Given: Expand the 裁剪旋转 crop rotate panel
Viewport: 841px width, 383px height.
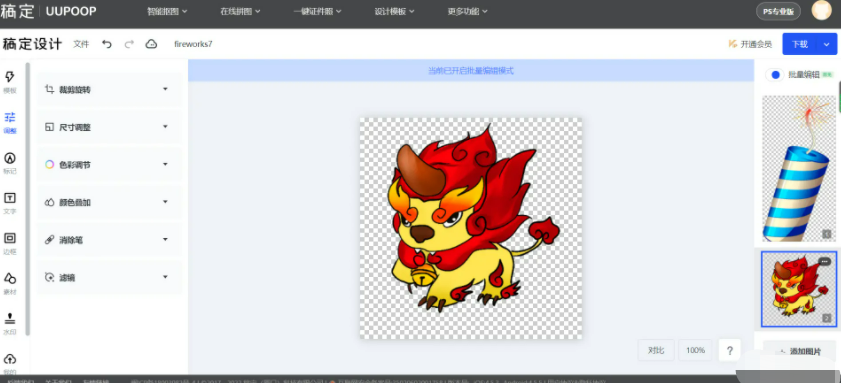Looking at the screenshot, I should coord(109,89).
